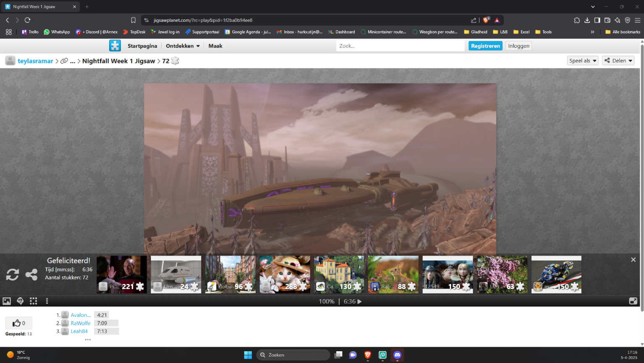Click the Brave Rewards triangle icon
The height and width of the screenshot is (363, 644).
point(497,20)
